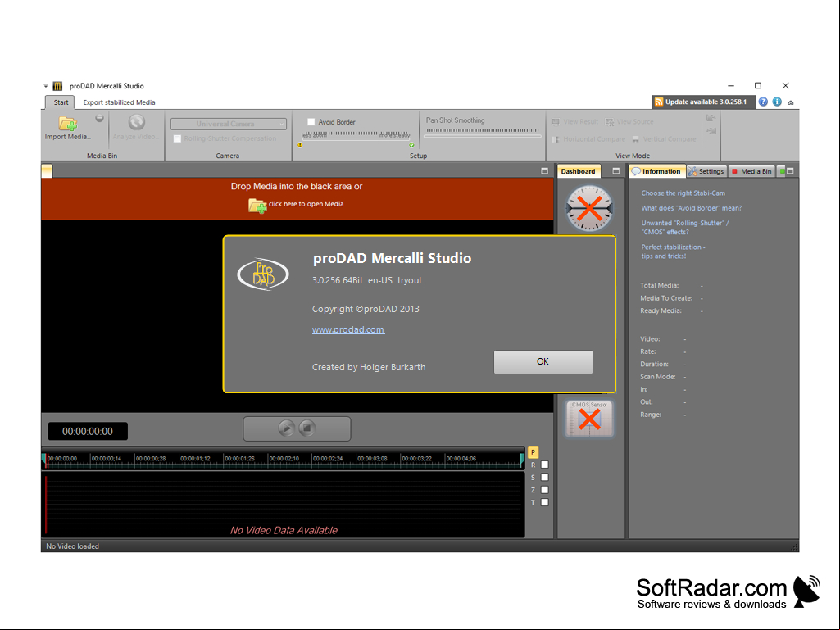Stop the video preview
The height and width of the screenshot is (630, 840).
[307, 428]
